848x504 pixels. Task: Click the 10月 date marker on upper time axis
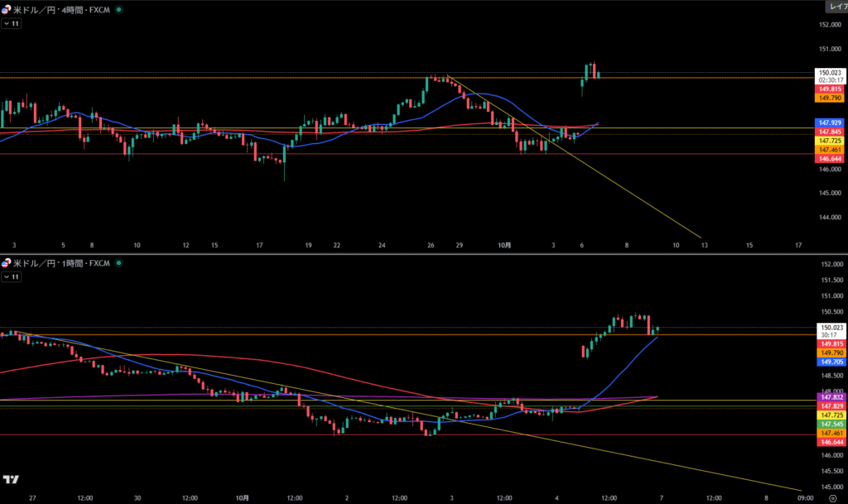[x=504, y=245]
